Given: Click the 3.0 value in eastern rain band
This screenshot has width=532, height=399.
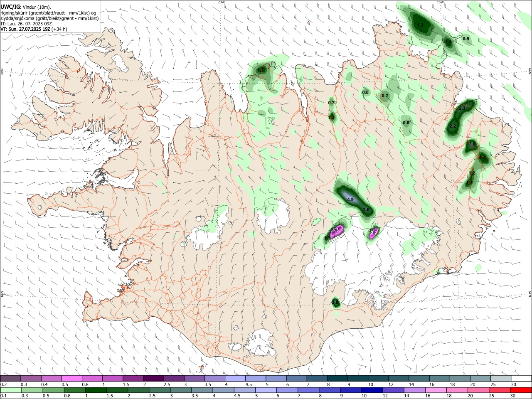Looking at the screenshot, I should [x=472, y=144].
